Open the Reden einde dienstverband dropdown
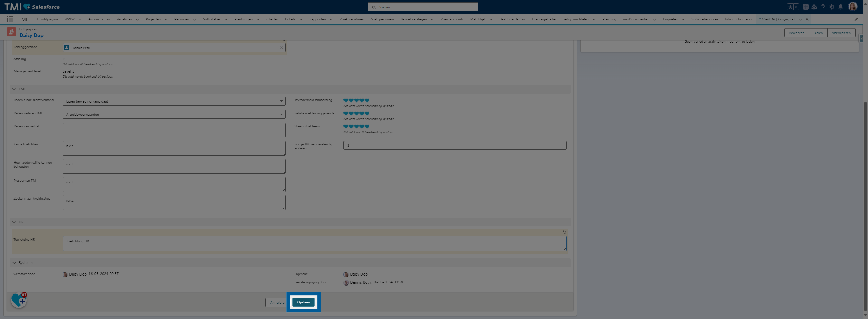 pos(174,101)
